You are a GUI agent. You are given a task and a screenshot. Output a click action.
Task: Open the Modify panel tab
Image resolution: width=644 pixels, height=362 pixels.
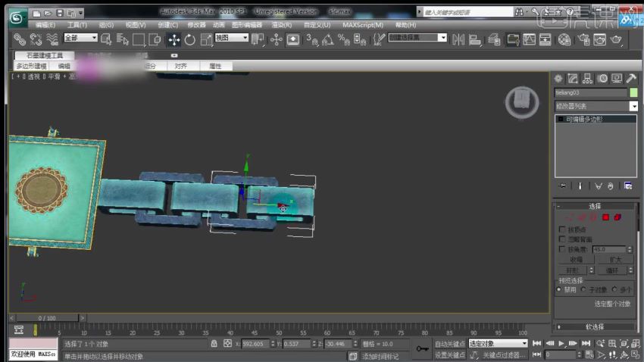point(573,78)
